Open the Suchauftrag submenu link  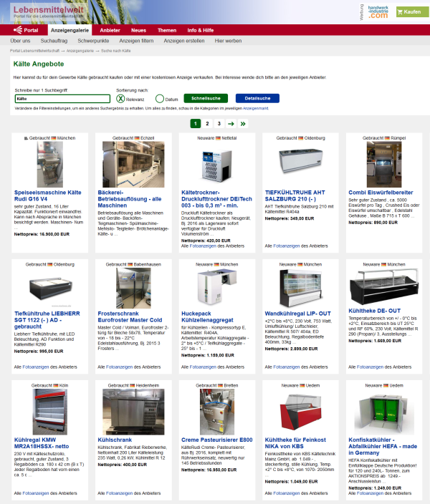pos(54,41)
